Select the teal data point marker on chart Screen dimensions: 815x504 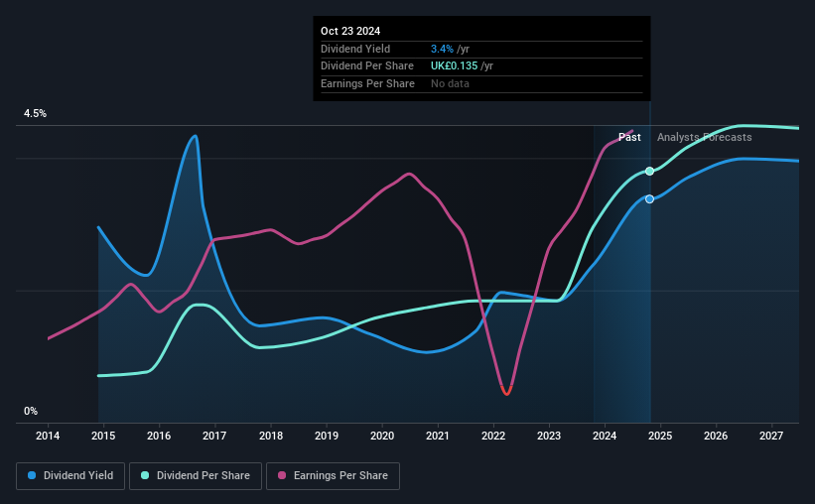pyautogui.click(x=649, y=171)
